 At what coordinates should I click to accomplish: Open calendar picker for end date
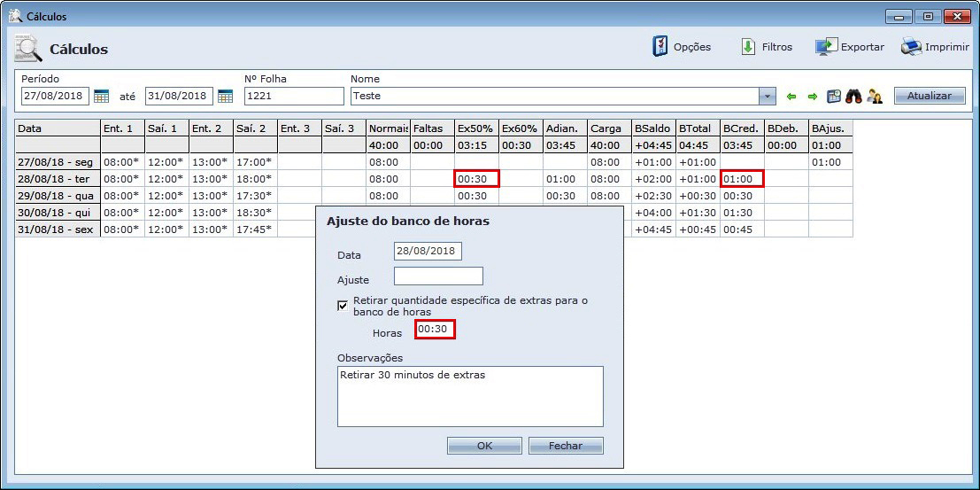(x=225, y=97)
